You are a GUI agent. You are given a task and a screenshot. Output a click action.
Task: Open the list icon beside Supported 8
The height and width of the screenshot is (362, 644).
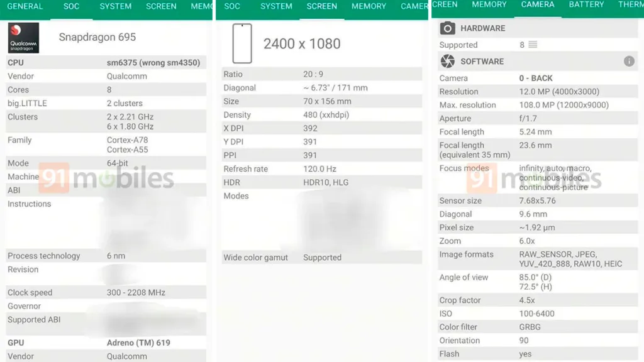(533, 45)
